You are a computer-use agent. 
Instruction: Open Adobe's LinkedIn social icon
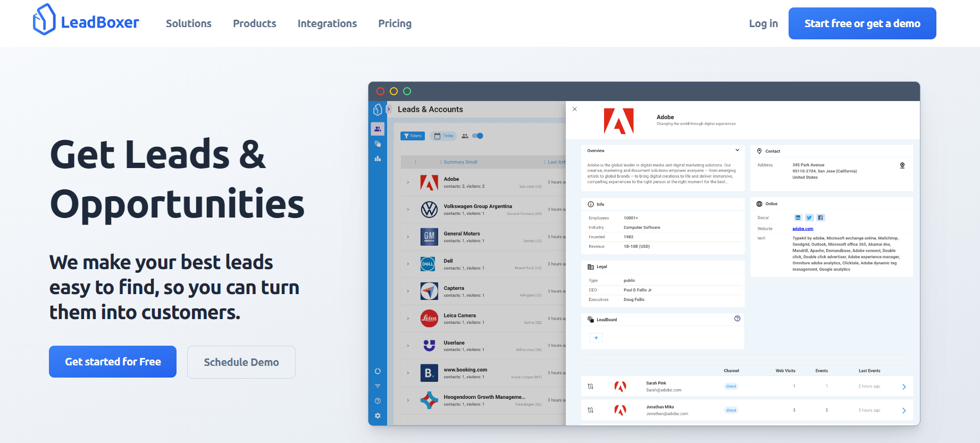pyautogui.click(x=798, y=218)
